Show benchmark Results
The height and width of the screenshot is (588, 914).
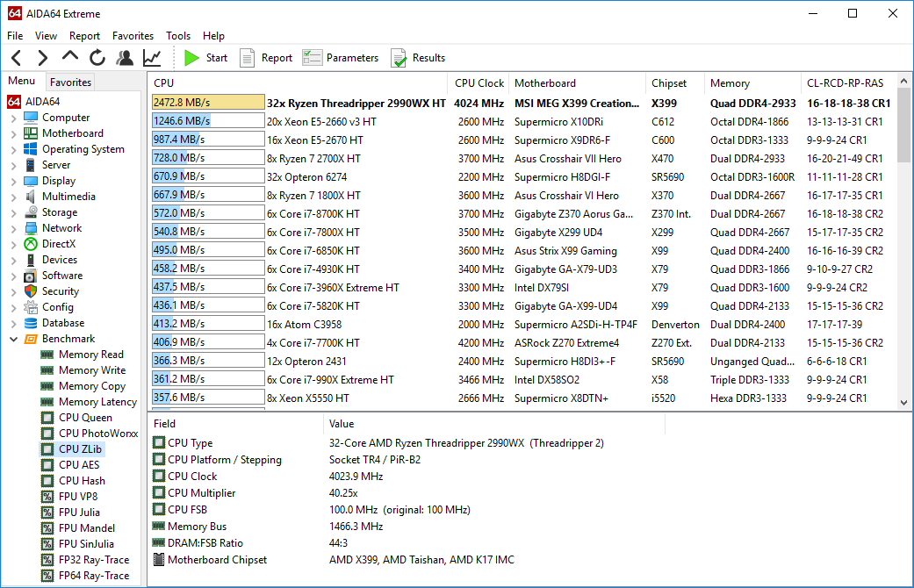coord(418,58)
